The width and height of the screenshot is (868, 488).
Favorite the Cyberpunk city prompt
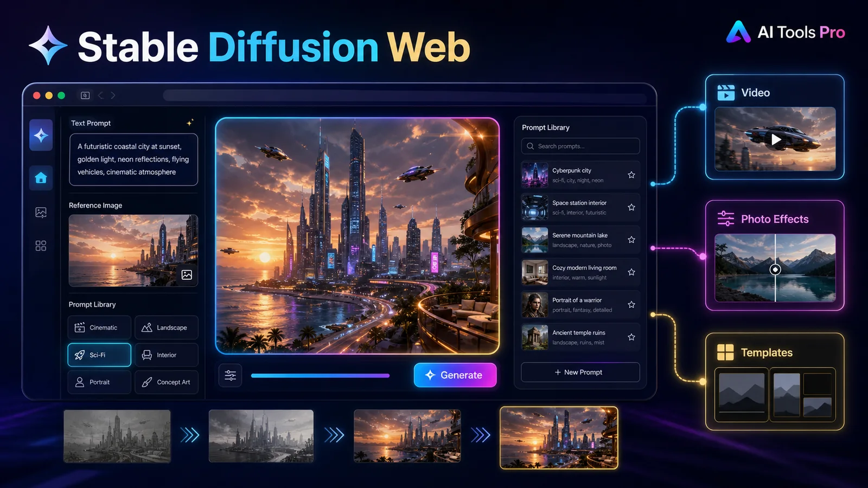631,175
